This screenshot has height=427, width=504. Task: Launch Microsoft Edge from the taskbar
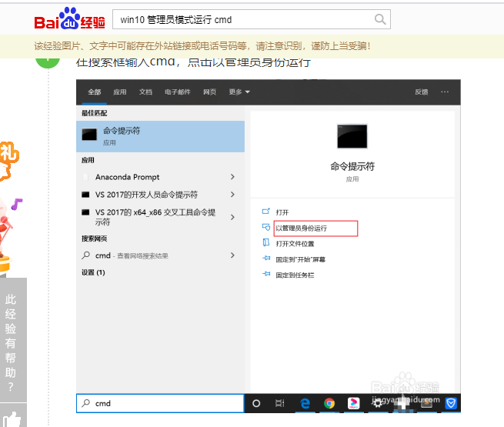click(x=305, y=403)
